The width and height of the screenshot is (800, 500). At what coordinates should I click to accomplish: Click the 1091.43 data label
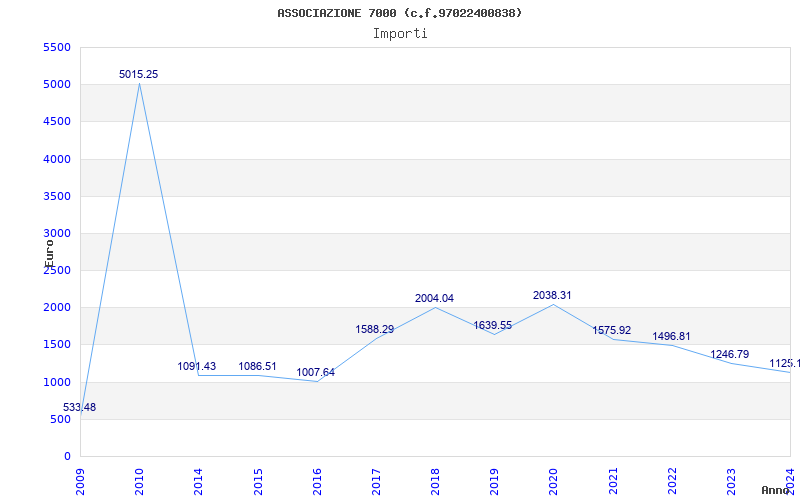pos(197,366)
